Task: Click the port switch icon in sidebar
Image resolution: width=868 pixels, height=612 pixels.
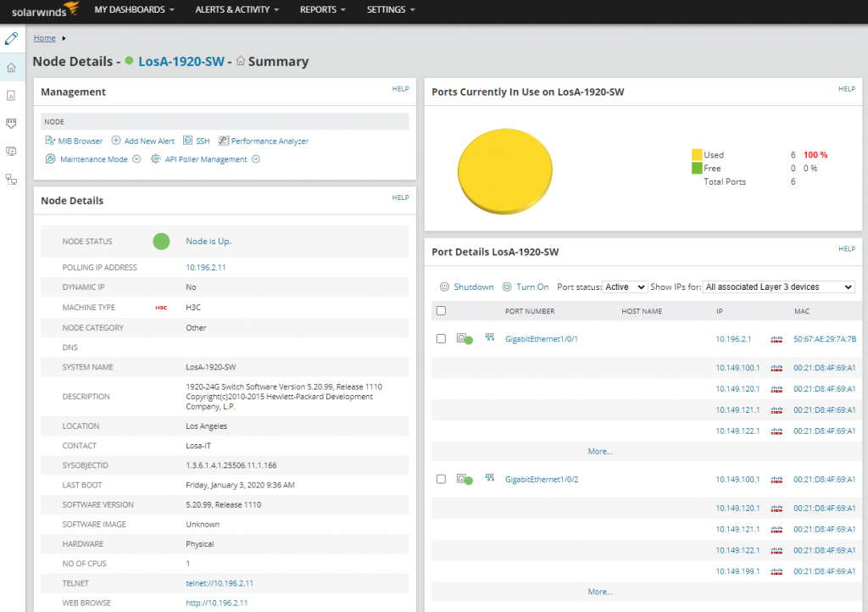Action: [11, 123]
